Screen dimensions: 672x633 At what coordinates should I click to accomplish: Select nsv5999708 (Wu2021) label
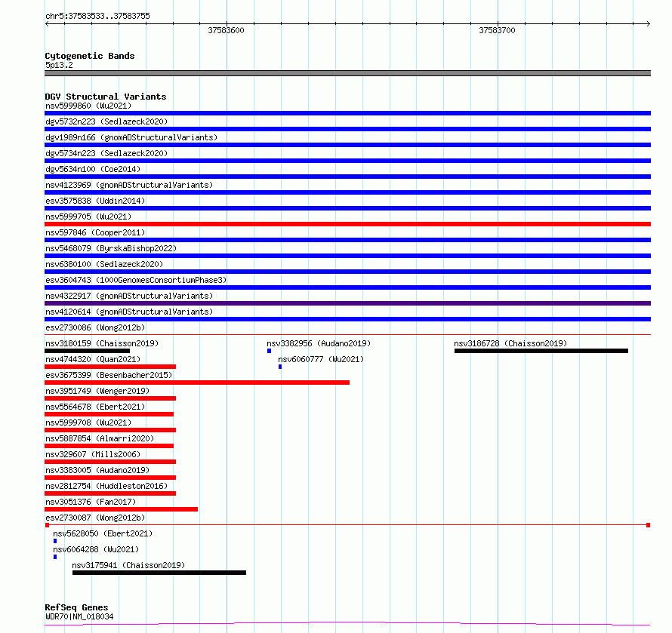[88, 423]
